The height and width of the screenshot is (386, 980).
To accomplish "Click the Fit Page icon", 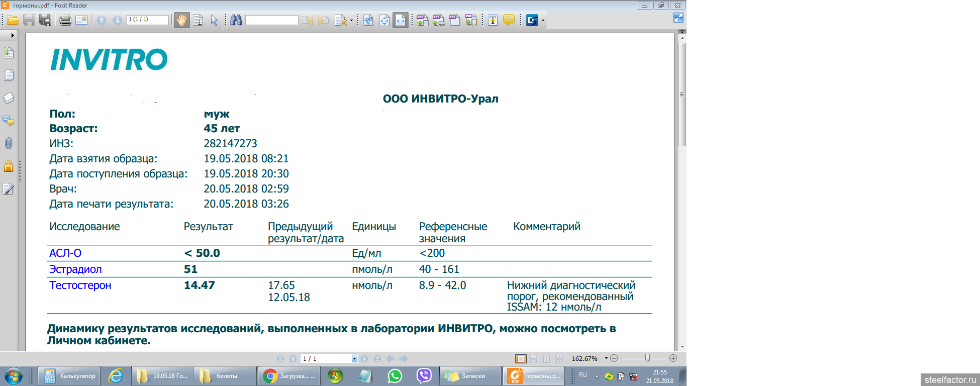I will coord(384,20).
